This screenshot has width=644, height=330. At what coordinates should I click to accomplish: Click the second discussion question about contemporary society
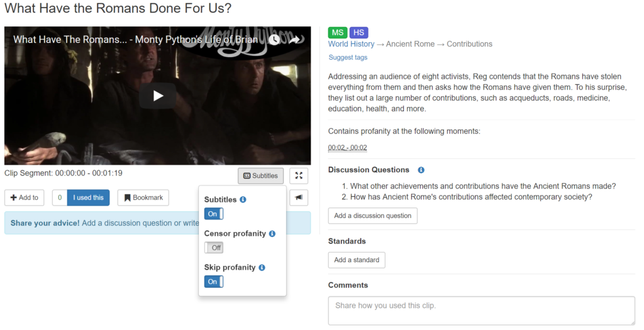tap(471, 197)
